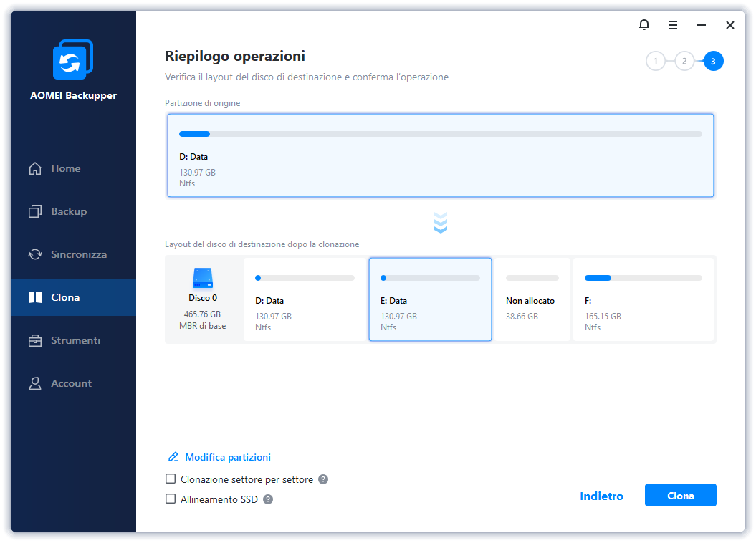Click the source partition usage bar
Screen dimensions: 756x543
[440, 134]
